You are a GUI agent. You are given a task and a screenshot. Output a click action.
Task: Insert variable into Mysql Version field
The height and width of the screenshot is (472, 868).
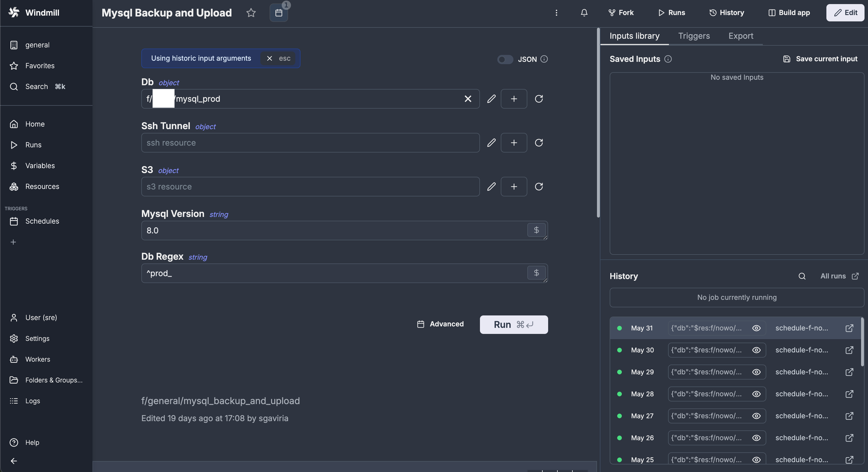pos(536,230)
